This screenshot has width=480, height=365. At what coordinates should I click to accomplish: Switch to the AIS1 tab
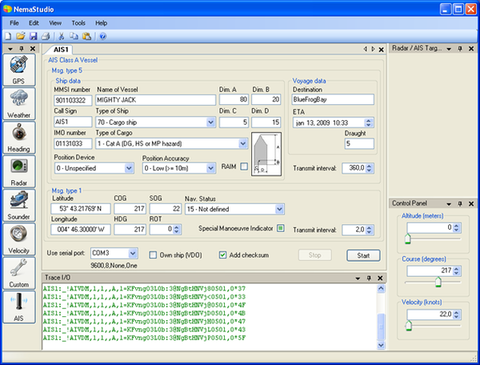click(61, 50)
